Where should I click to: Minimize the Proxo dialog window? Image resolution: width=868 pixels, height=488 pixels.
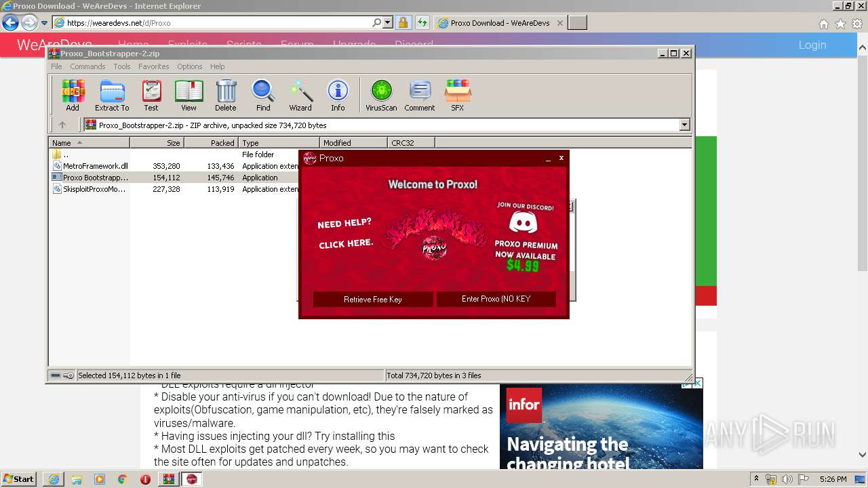coord(548,158)
